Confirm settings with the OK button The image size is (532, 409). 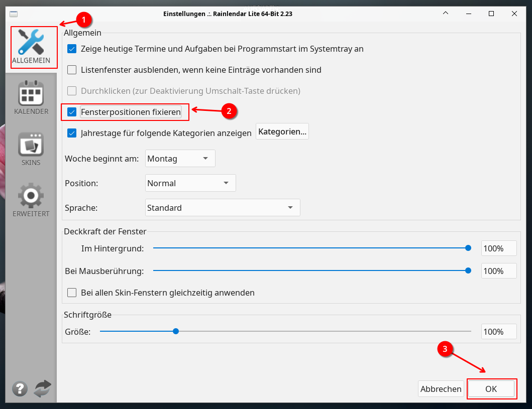(x=491, y=389)
